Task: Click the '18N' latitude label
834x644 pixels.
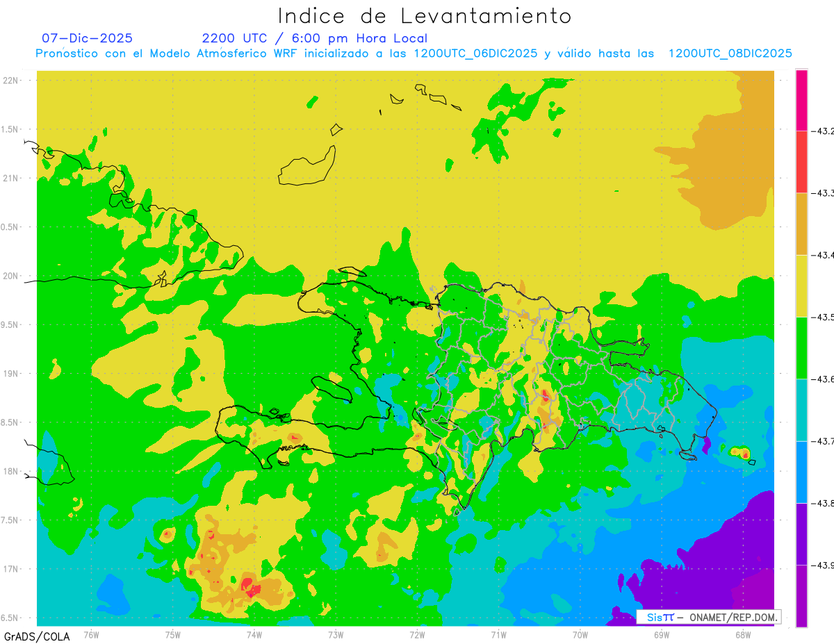Action: (x=10, y=471)
